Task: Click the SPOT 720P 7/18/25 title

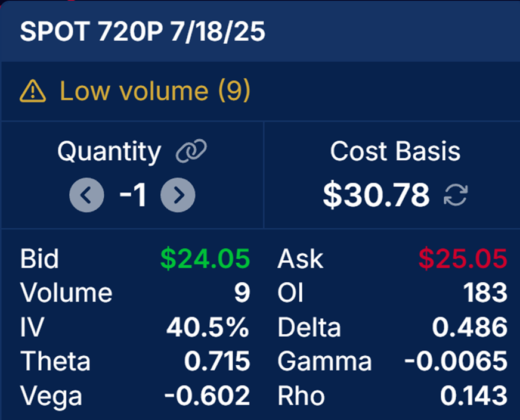Action: click(143, 32)
